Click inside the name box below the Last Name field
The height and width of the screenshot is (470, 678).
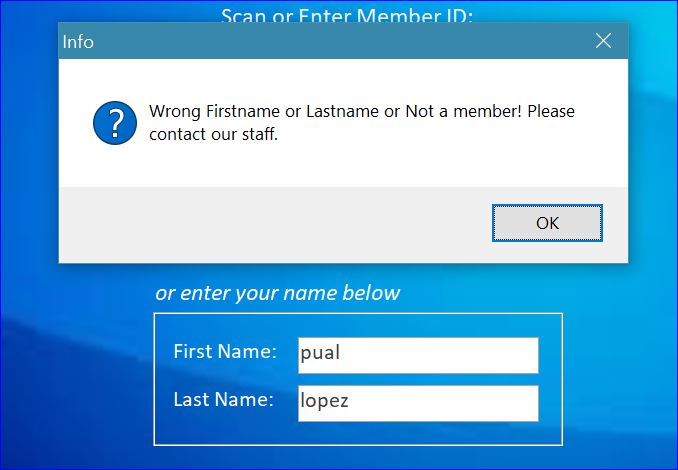[358, 433]
